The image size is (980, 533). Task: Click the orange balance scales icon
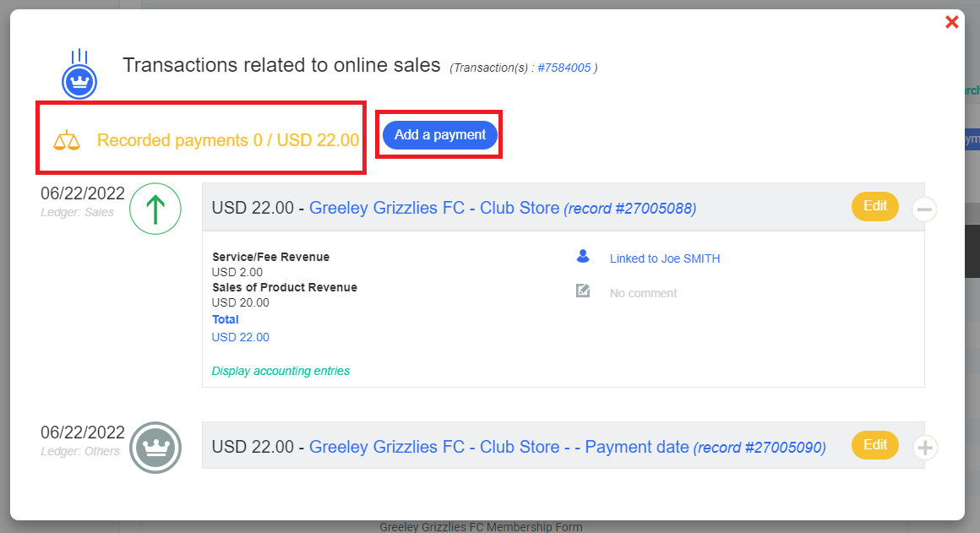pos(67,140)
